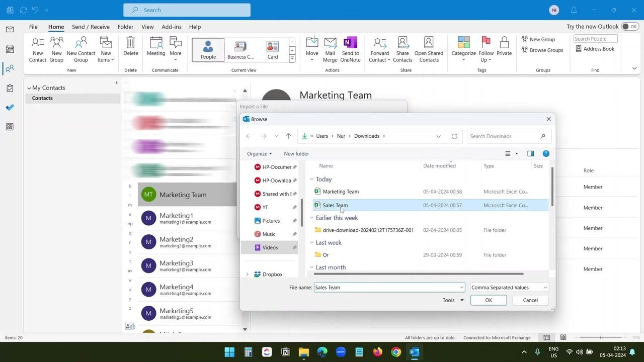Image resolution: width=644 pixels, height=362 pixels.
Task: Click Cancel in the Browse dialog
Action: pyautogui.click(x=530, y=300)
